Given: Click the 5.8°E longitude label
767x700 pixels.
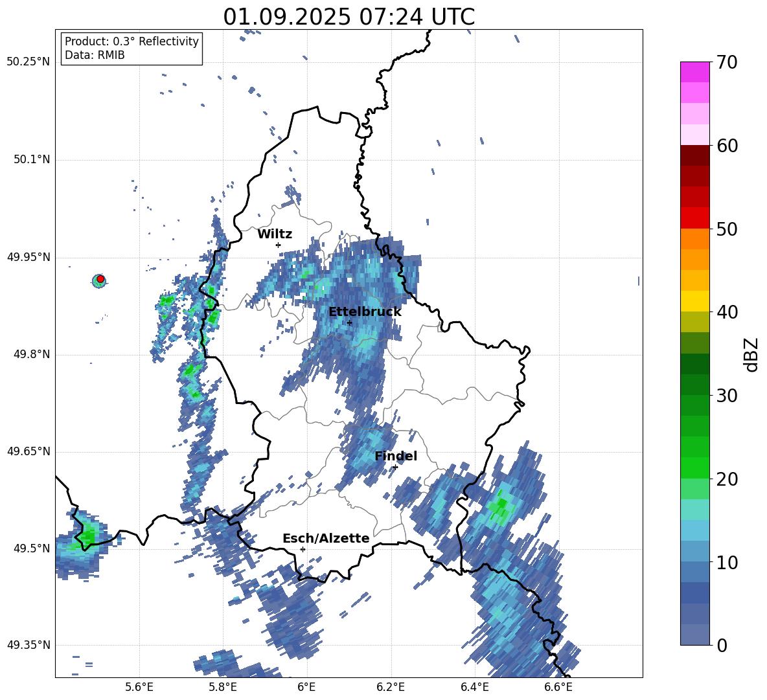Looking at the screenshot, I should (x=223, y=687).
